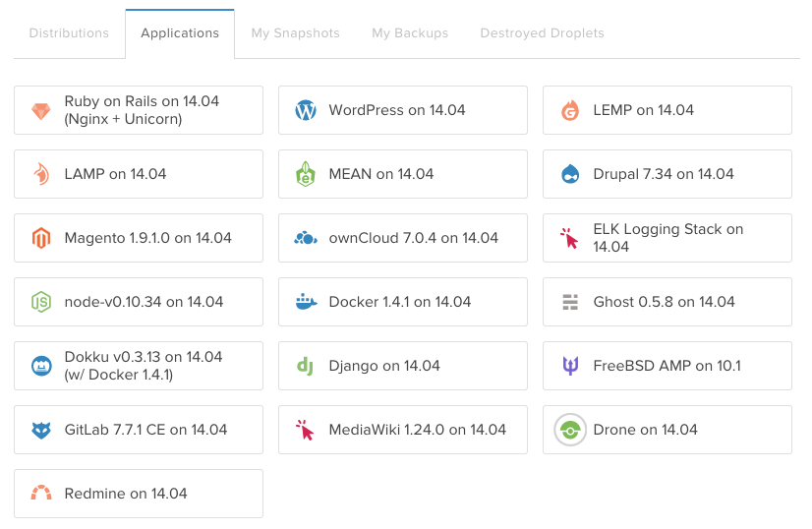Click the GitLab fox icon

[x=41, y=430]
